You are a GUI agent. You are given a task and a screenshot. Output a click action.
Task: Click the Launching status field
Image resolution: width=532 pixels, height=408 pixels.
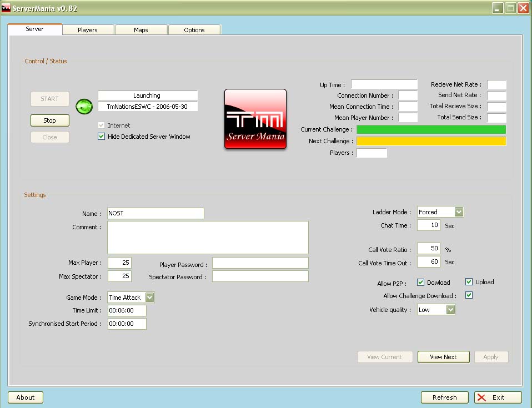[x=148, y=95]
